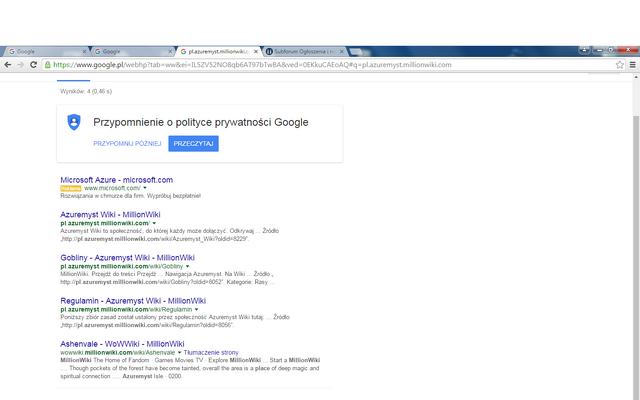Screen dimensions: 640x400
Task: Click the browser forward arrow
Action: [20, 64]
